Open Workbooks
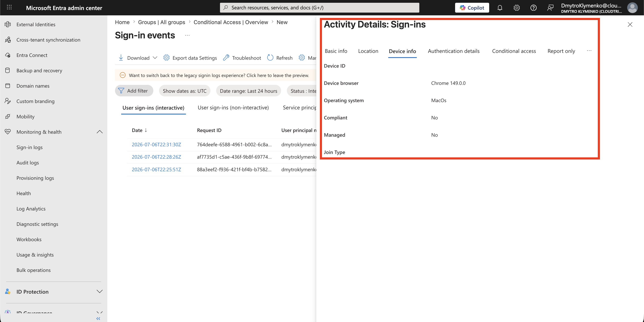Screen dimensions: 644x322 (x=29, y=239)
